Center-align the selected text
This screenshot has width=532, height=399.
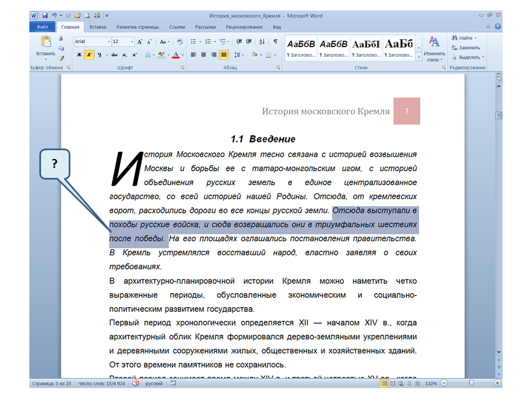click(203, 55)
